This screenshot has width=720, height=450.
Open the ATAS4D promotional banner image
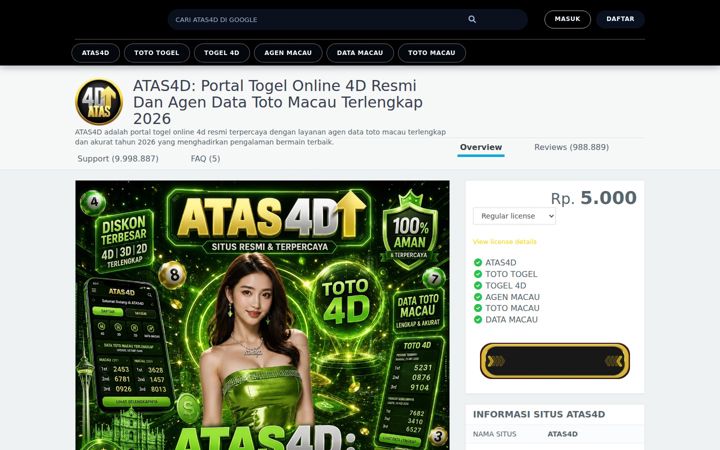pos(263,315)
